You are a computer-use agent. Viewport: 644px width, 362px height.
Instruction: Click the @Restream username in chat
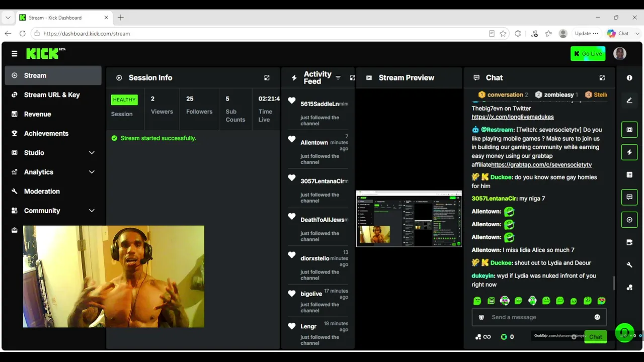click(497, 130)
